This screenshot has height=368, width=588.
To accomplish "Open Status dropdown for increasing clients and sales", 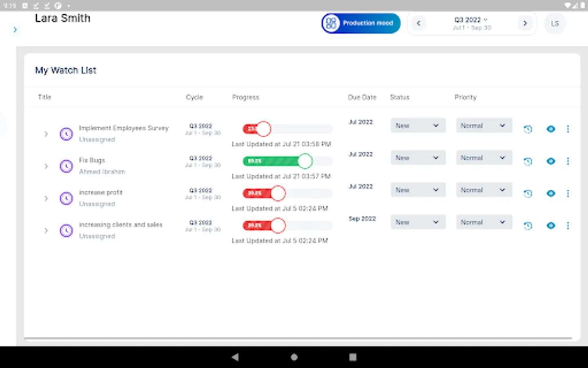I will click(418, 222).
